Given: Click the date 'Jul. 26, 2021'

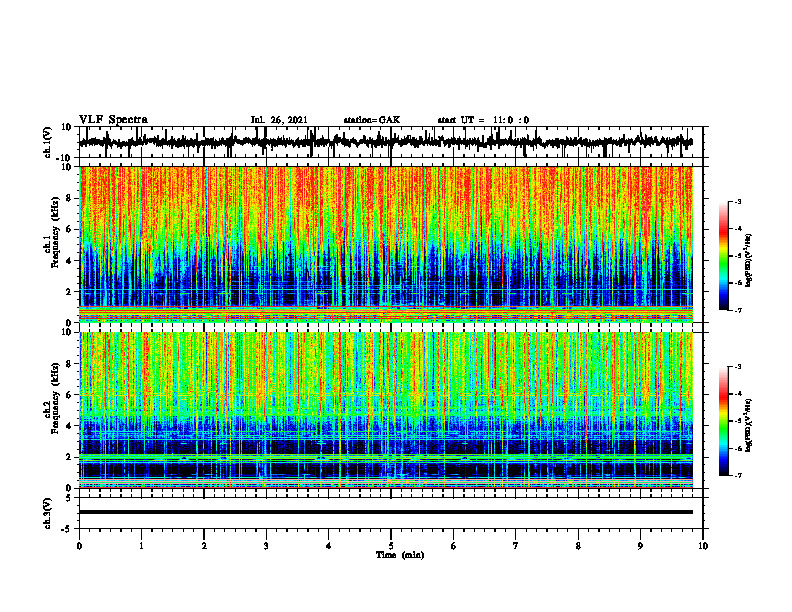Looking at the screenshot, I should click(x=279, y=120).
